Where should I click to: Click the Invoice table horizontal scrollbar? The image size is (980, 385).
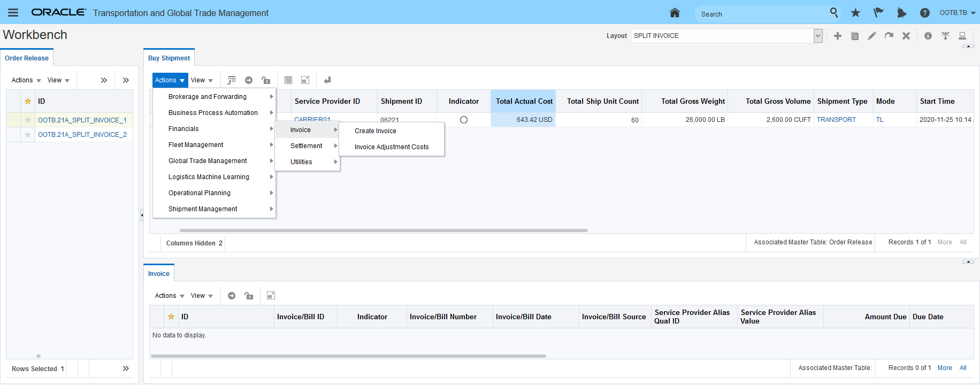[x=348, y=356]
